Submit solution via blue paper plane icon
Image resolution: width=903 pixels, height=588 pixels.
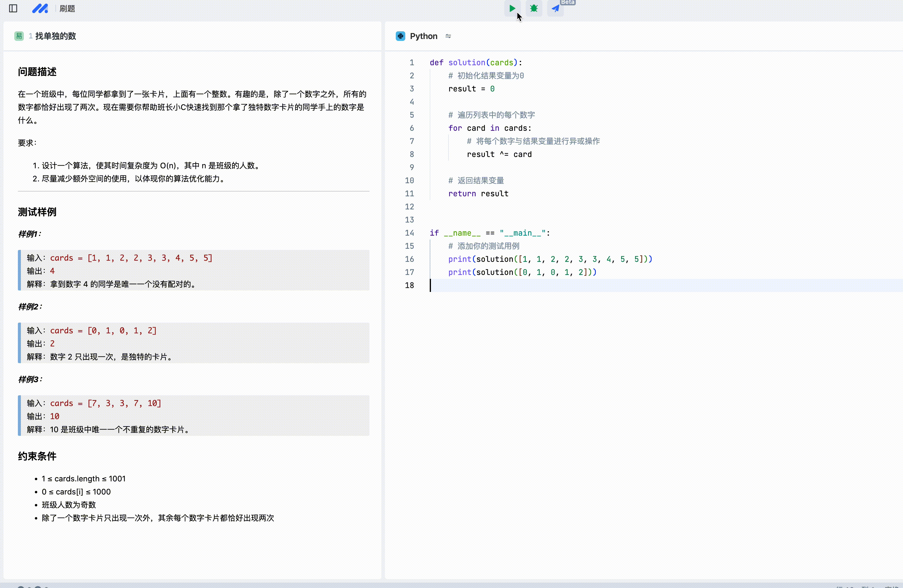click(x=555, y=8)
